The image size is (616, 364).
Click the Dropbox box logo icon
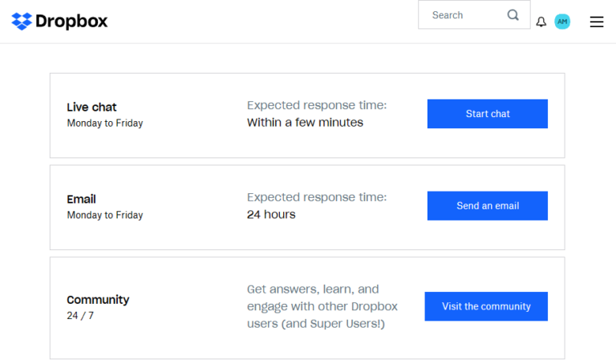coord(22,22)
